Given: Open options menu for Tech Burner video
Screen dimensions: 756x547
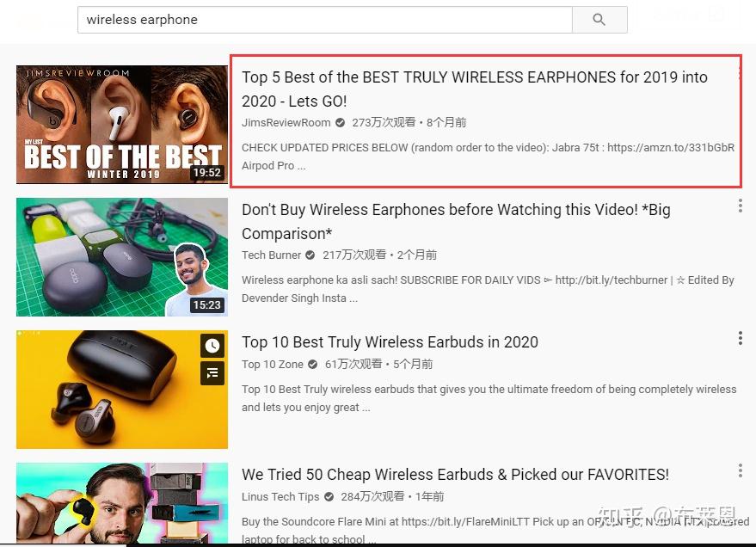Looking at the screenshot, I should pos(740,206).
